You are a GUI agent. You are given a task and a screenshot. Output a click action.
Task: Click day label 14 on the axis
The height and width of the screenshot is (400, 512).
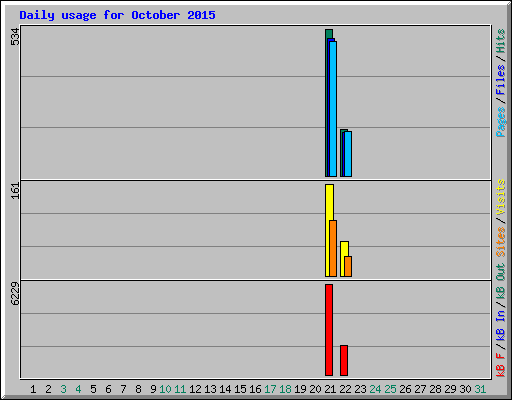225,389
